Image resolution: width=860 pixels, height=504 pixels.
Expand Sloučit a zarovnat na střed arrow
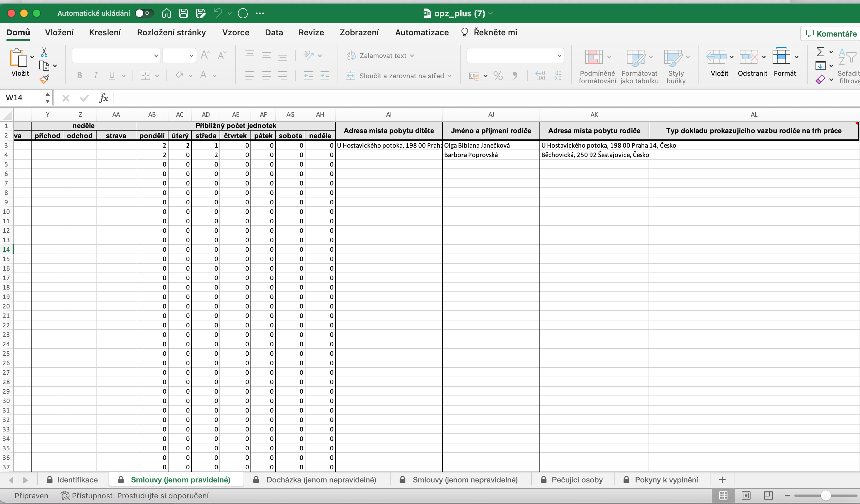pyautogui.click(x=450, y=76)
